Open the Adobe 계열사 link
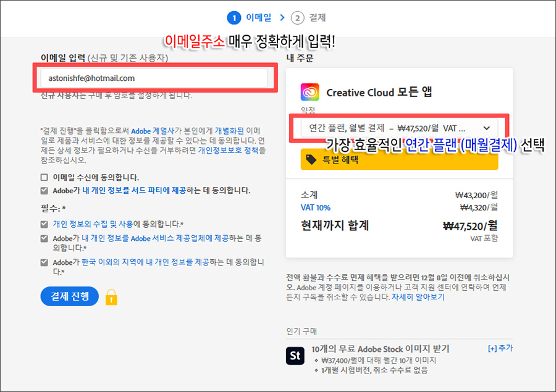 (x=153, y=131)
